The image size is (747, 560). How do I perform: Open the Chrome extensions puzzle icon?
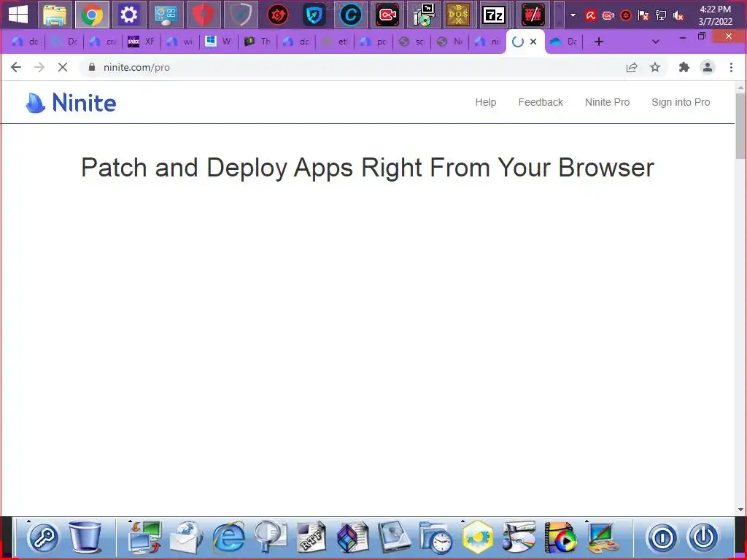point(684,67)
